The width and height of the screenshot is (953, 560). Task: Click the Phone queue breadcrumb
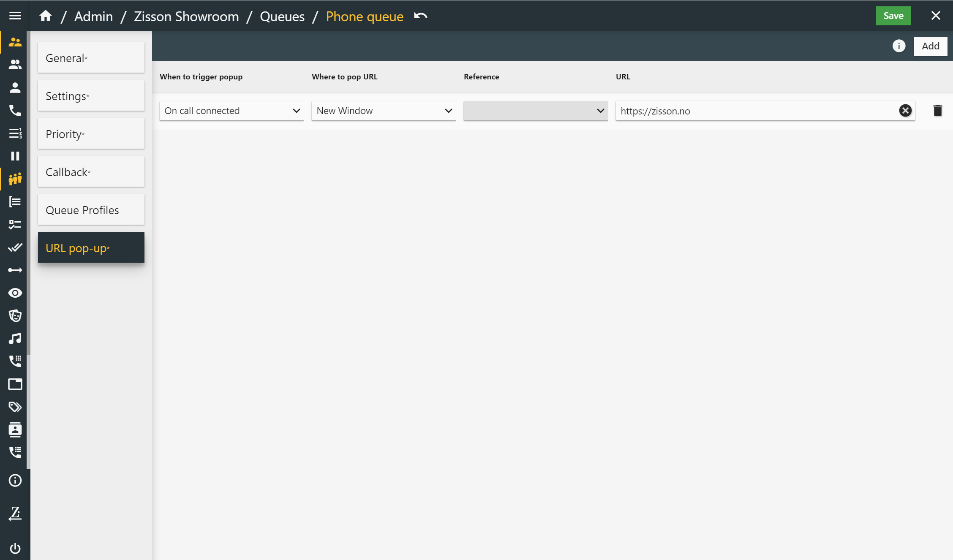tap(365, 16)
